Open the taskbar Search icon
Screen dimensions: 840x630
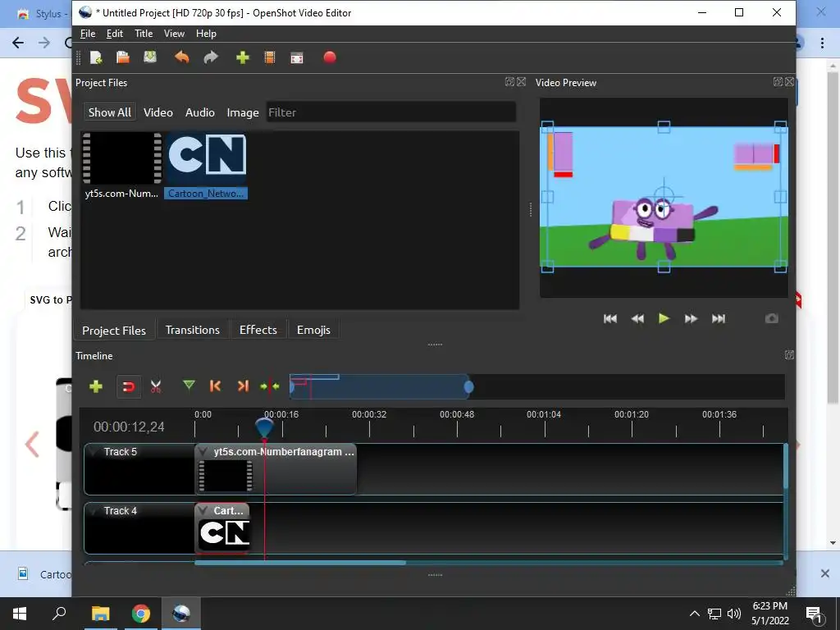pos(59,614)
